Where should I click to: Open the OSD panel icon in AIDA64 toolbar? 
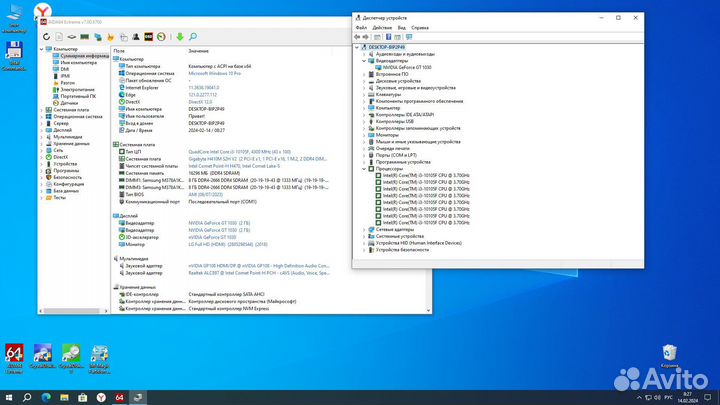click(x=148, y=37)
